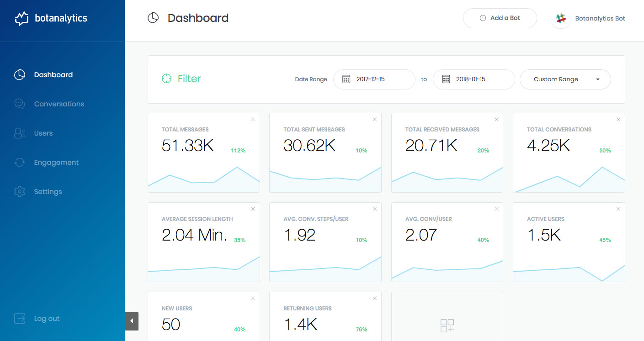Click the Filter label
The height and width of the screenshot is (341, 644).
click(189, 79)
